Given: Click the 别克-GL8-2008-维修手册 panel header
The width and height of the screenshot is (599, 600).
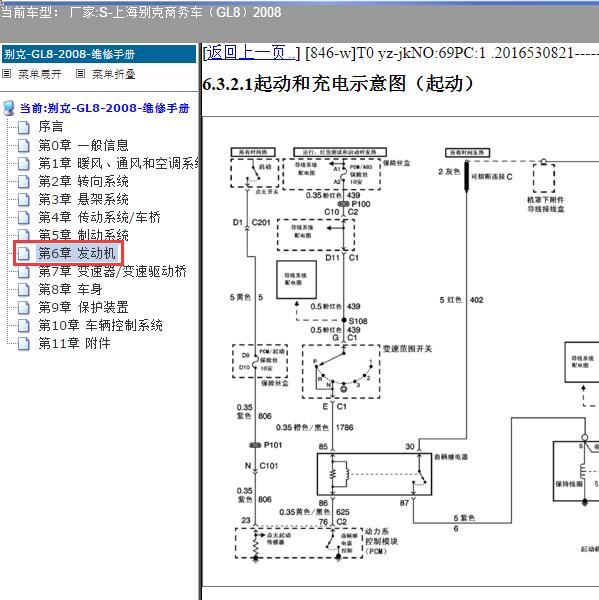Looking at the screenshot, I should tap(99, 54).
